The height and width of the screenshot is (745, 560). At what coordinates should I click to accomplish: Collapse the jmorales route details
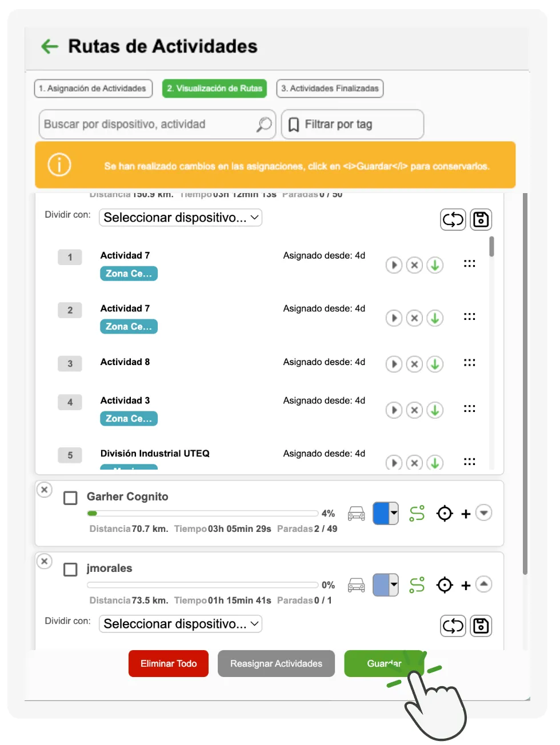tap(484, 584)
